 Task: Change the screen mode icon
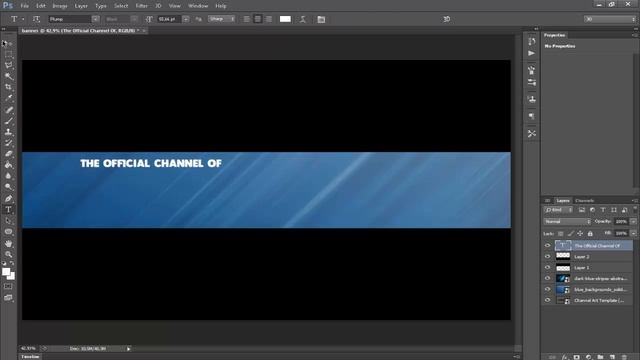coord(8,298)
